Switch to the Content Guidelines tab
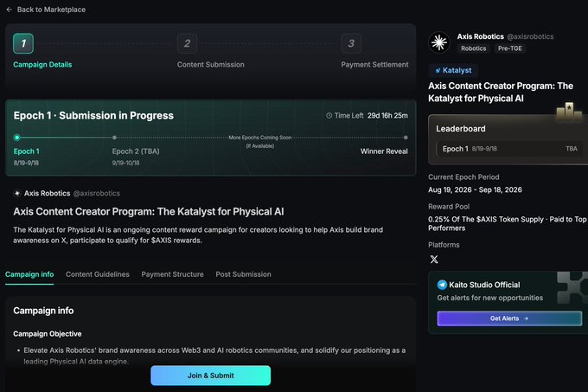Viewport: 588px width, 392px height. 98,274
